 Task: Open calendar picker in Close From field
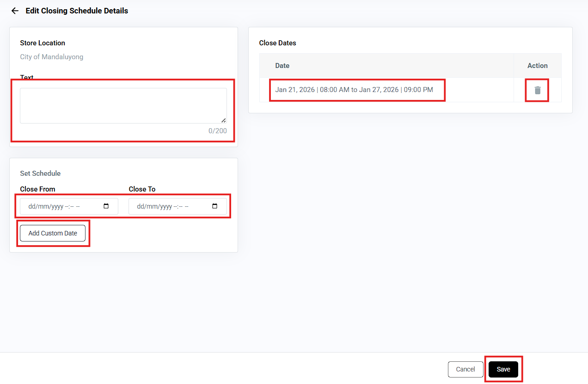coord(106,206)
